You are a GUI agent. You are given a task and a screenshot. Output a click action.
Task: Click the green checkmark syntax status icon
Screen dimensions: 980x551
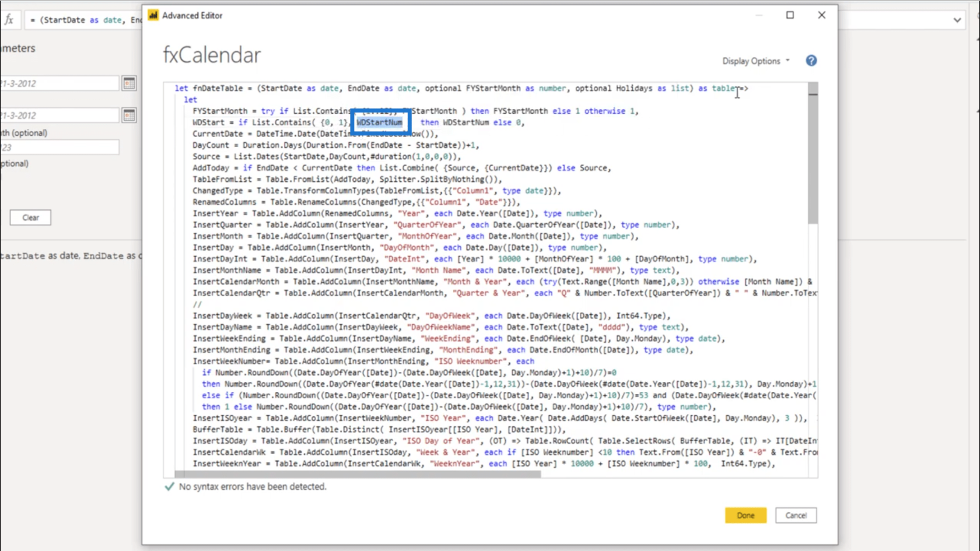[x=169, y=486]
